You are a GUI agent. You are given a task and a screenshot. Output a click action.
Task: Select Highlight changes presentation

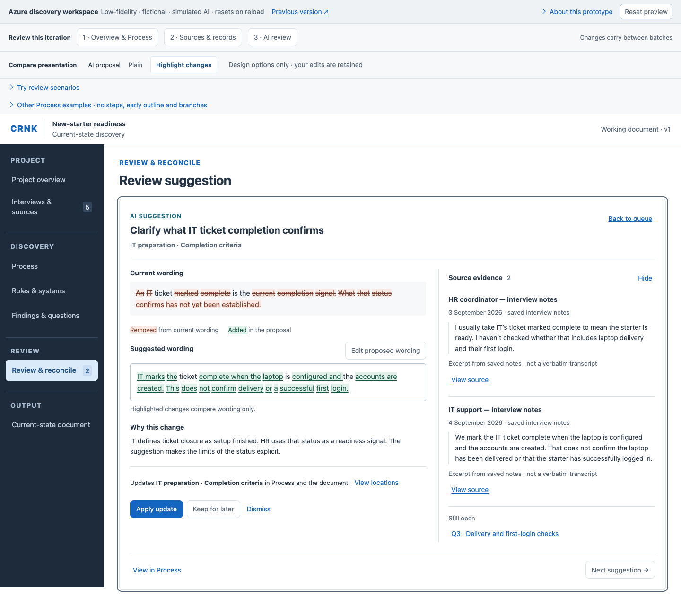pyautogui.click(x=183, y=65)
